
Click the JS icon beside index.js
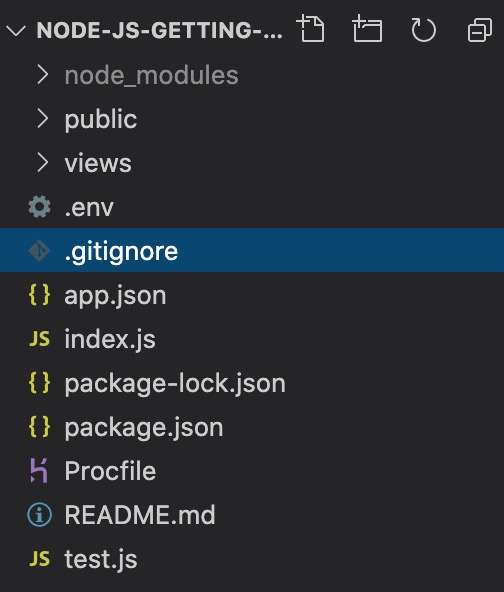point(39,339)
